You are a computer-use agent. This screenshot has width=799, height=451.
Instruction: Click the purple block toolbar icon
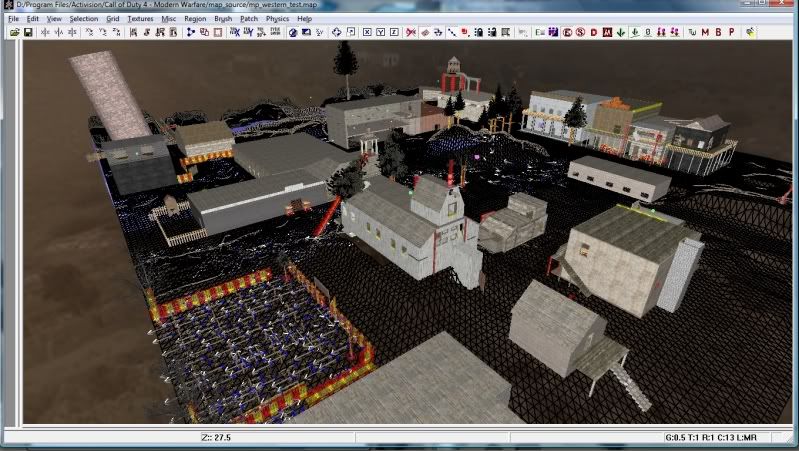click(x=553, y=32)
